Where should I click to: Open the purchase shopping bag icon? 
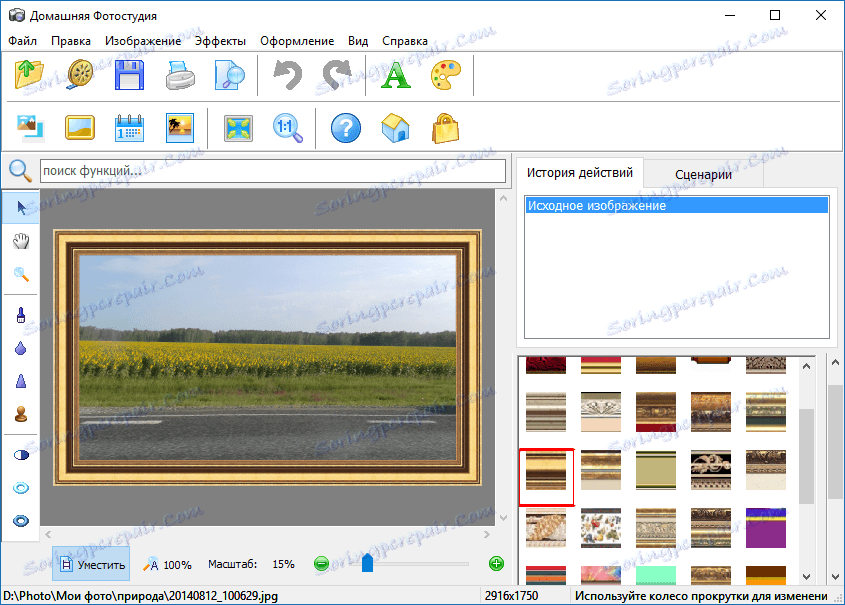[445, 128]
